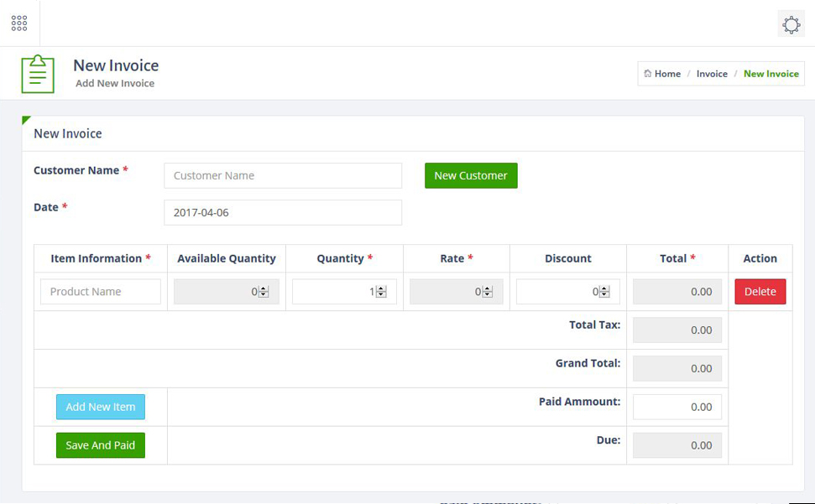Open Home breadcrumb link
This screenshot has height=504, width=815.
point(667,74)
